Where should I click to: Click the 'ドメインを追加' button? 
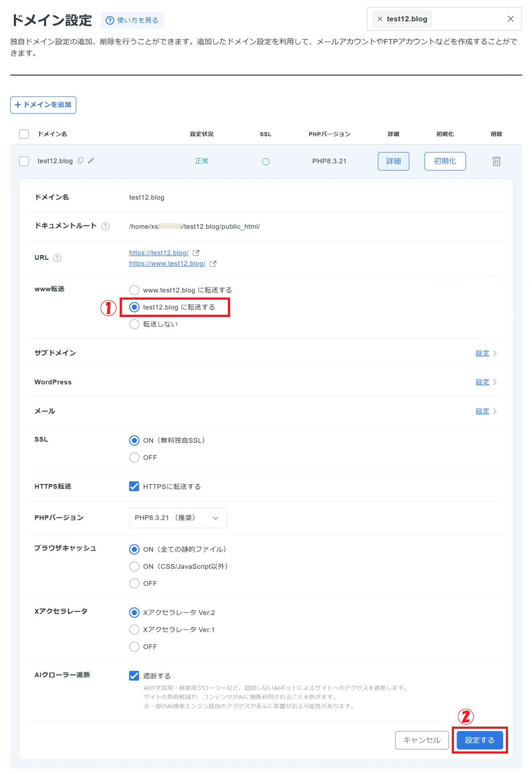[43, 105]
